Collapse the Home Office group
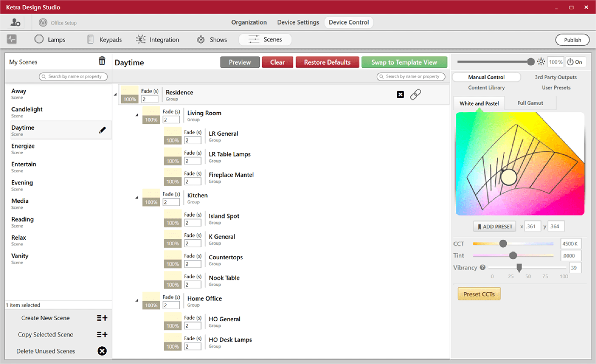596x364 pixels. click(137, 301)
